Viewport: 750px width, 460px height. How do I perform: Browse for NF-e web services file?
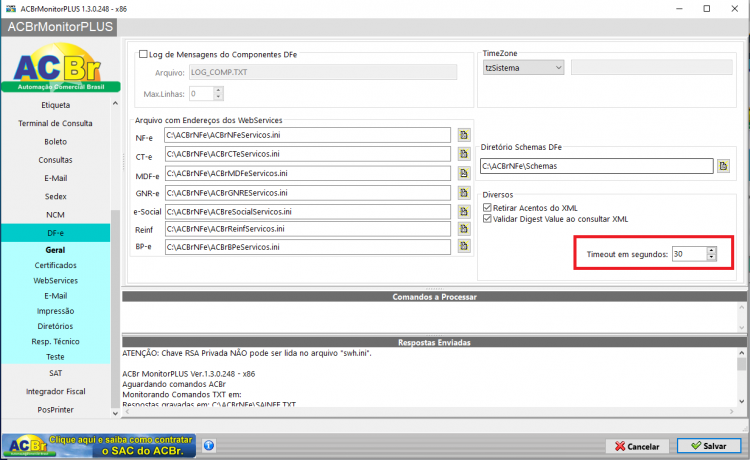[x=463, y=135]
